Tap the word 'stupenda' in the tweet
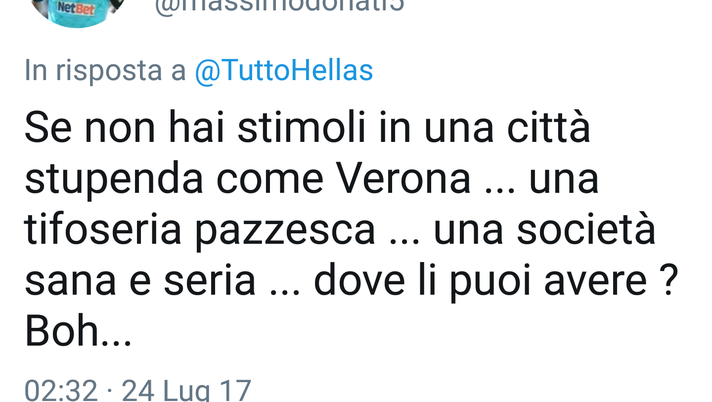The image size is (712, 402). (114, 180)
